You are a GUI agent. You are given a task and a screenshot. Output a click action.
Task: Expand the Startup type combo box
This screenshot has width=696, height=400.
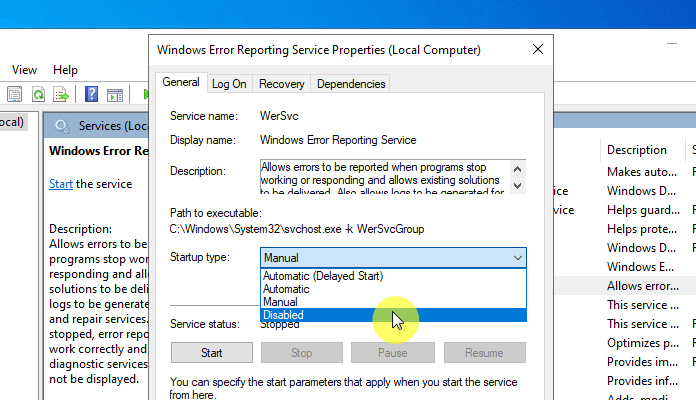click(393, 258)
